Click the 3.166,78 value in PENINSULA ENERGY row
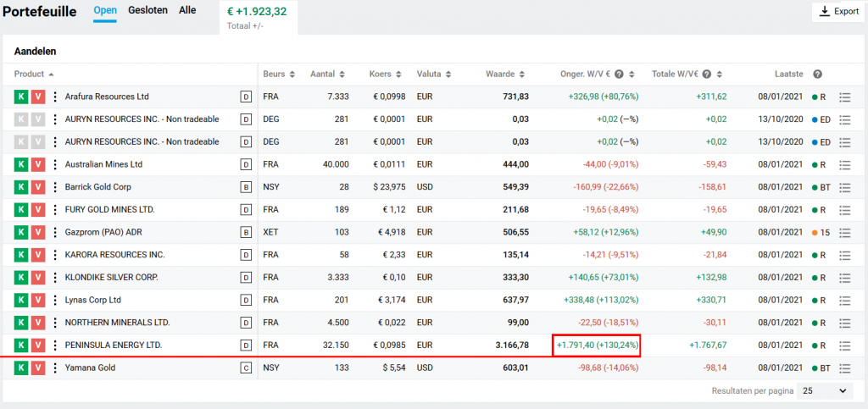 tap(512, 346)
